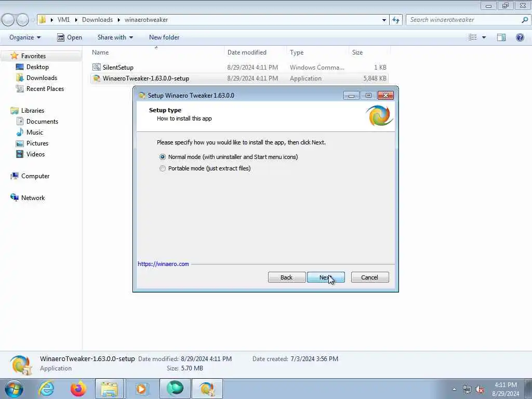Click the folder icon in the address bar
532x399 pixels.
42,20
